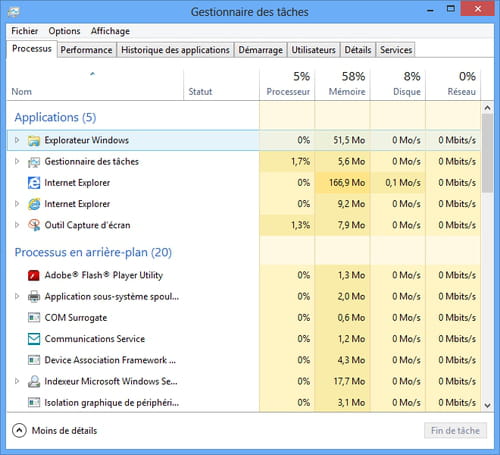
Task: Sort by Processeur 5% column header
Action: pyautogui.click(x=287, y=85)
